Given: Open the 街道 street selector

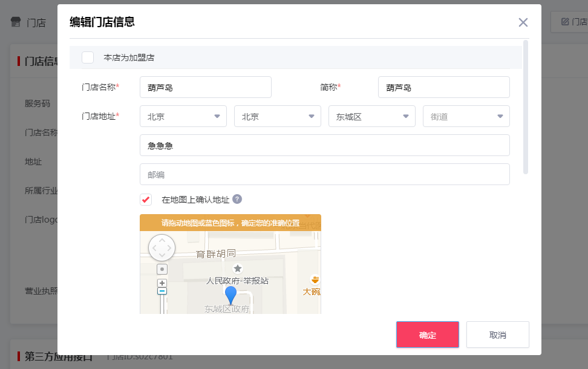Looking at the screenshot, I should pyautogui.click(x=466, y=116).
